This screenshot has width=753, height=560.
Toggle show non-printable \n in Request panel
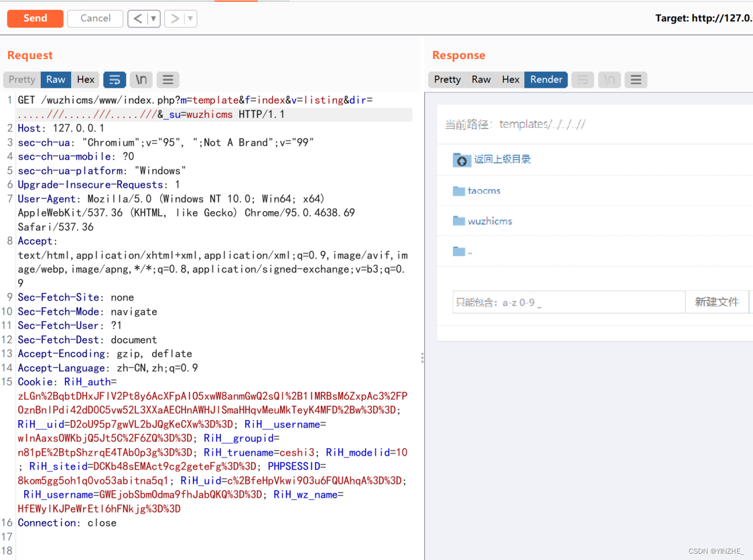point(141,80)
